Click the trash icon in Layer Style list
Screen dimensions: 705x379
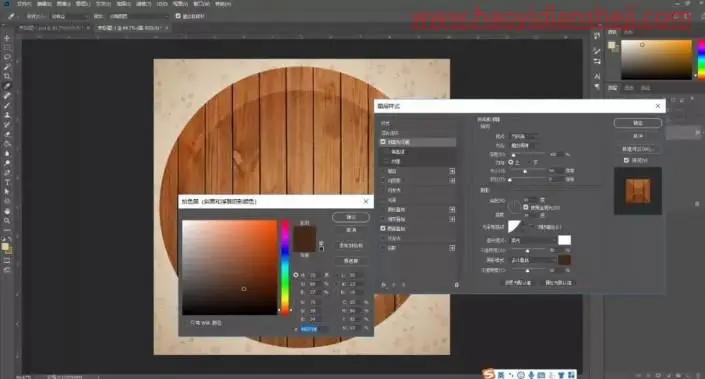coord(456,285)
